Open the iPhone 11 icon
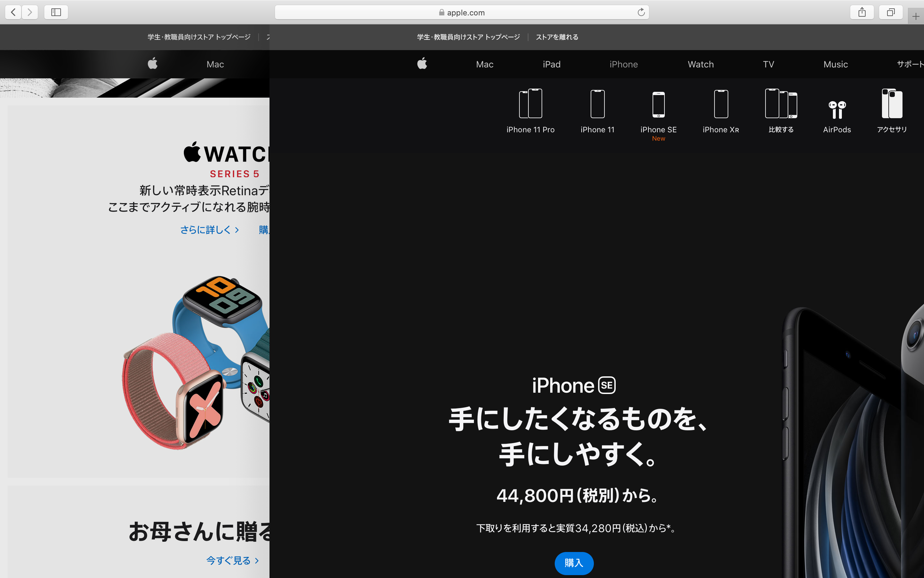Screen dimensions: 924x578 coord(597,111)
